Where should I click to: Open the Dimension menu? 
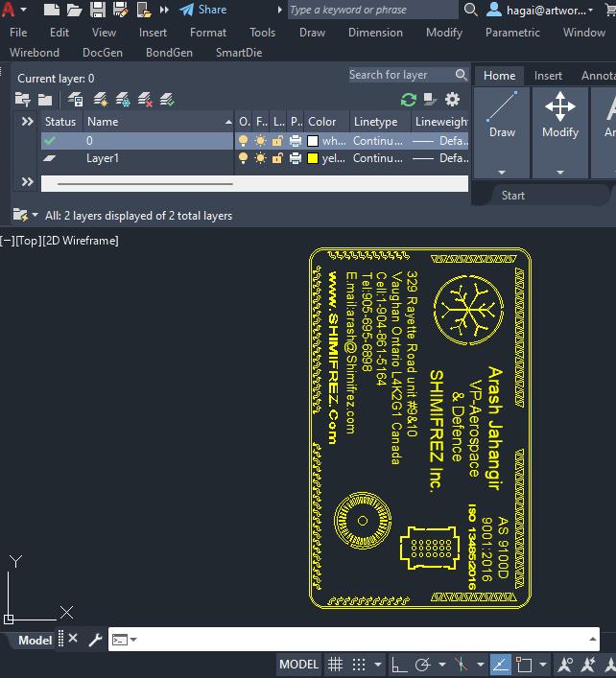375,33
